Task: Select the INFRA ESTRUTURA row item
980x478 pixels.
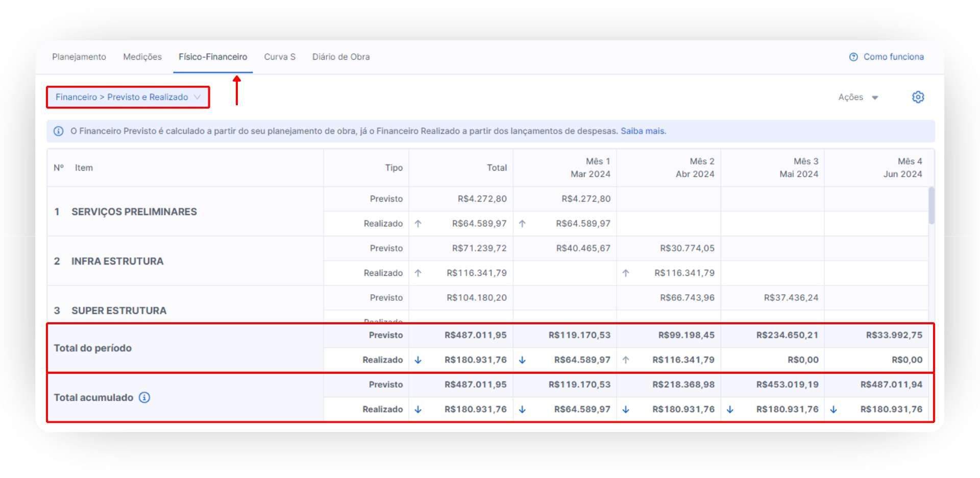Action: (117, 261)
